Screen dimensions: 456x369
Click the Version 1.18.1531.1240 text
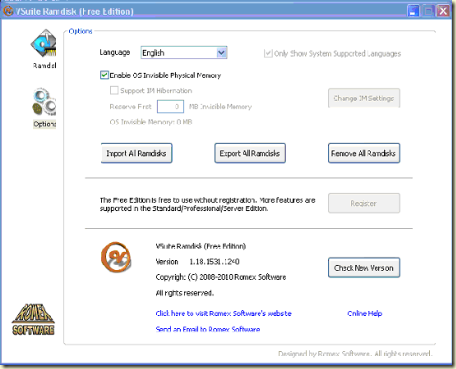[x=197, y=262]
